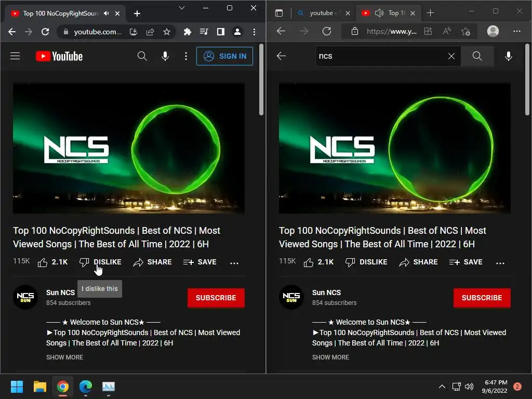Subscribe to Sun NCS in Chrome window
This screenshot has height=399, width=532.
click(216, 298)
